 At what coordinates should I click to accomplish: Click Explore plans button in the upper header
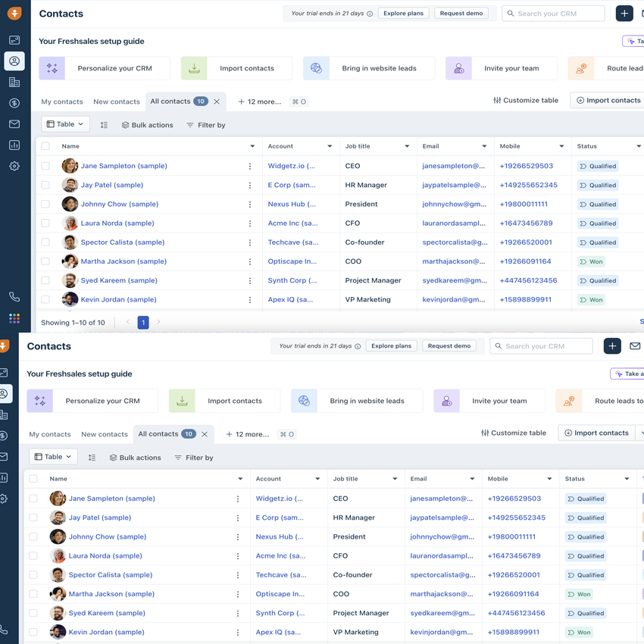(404, 14)
